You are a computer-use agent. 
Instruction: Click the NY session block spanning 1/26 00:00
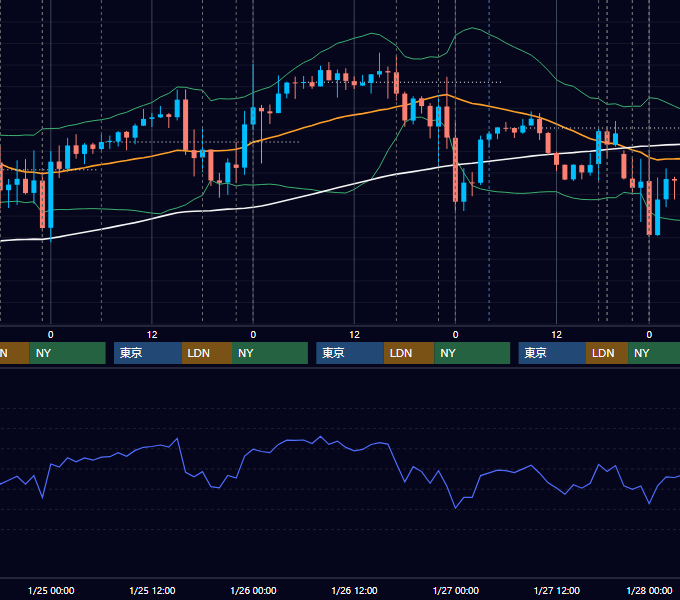tap(270, 353)
